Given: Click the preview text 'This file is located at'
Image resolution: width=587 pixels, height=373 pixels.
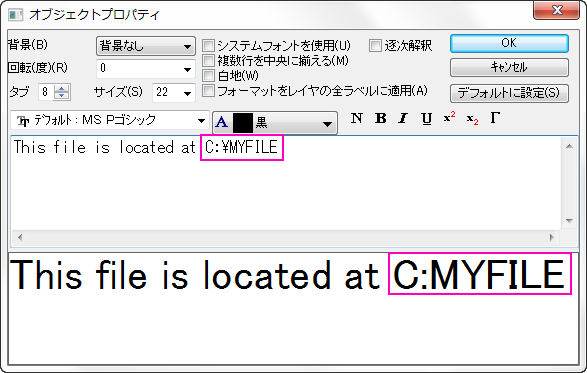Looking at the screenshot, I should tap(195, 275).
